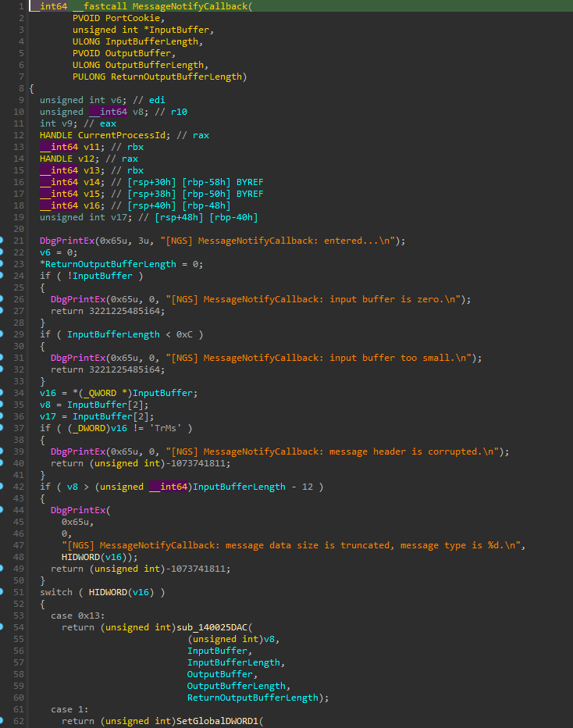
Task: Click the 'TrMs' character constant
Action: (x=165, y=428)
